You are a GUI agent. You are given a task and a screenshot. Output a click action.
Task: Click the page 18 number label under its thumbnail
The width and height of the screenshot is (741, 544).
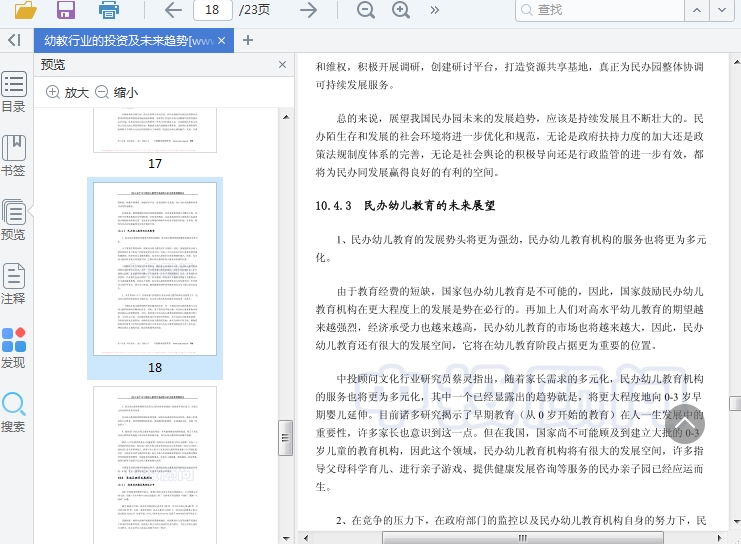click(x=155, y=367)
